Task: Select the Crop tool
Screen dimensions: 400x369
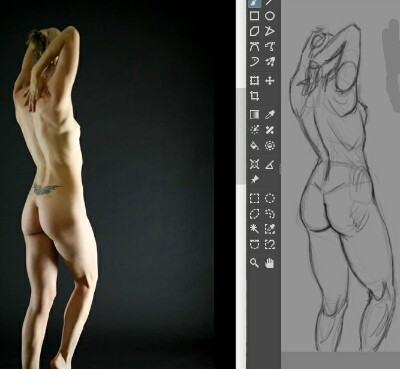Action: point(255,96)
